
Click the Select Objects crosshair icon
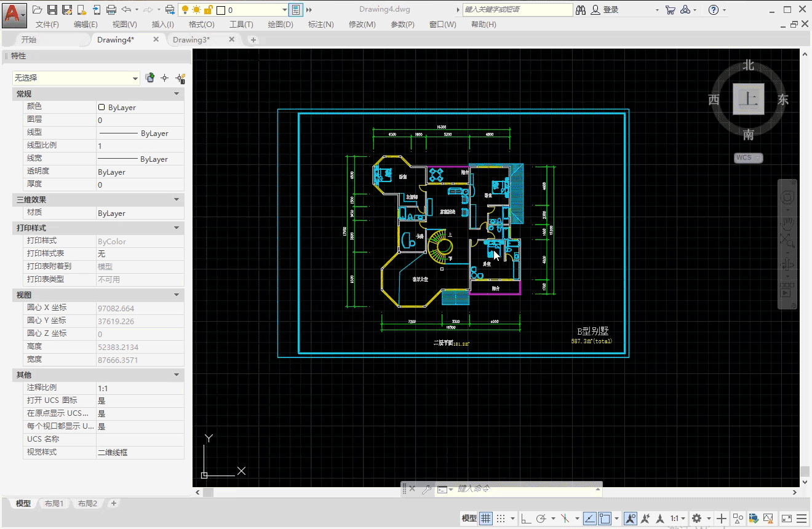coord(164,78)
